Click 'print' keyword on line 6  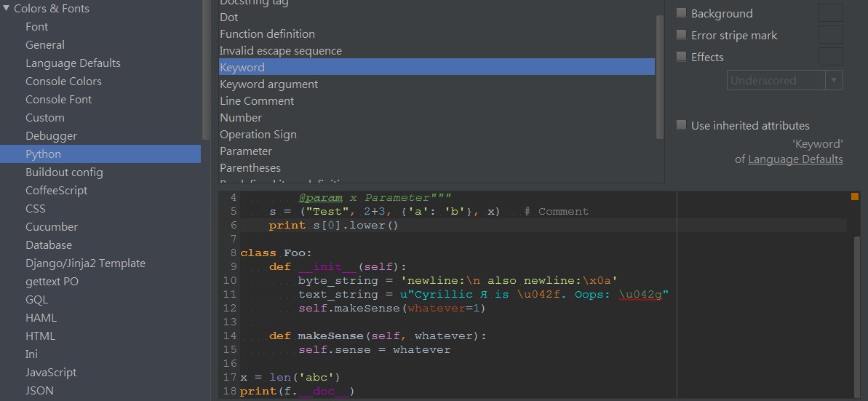coord(287,226)
